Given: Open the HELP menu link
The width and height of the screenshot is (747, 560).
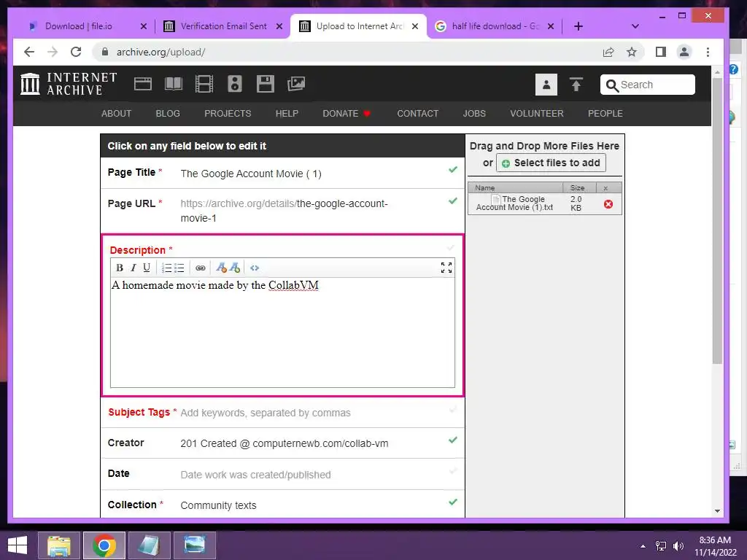Looking at the screenshot, I should [x=287, y=113].
